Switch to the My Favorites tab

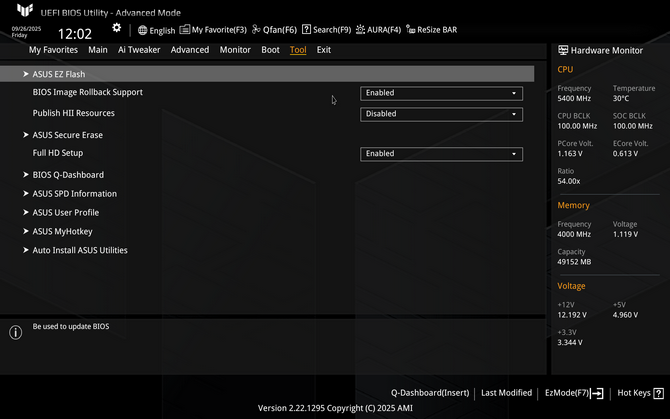point(53,50)
